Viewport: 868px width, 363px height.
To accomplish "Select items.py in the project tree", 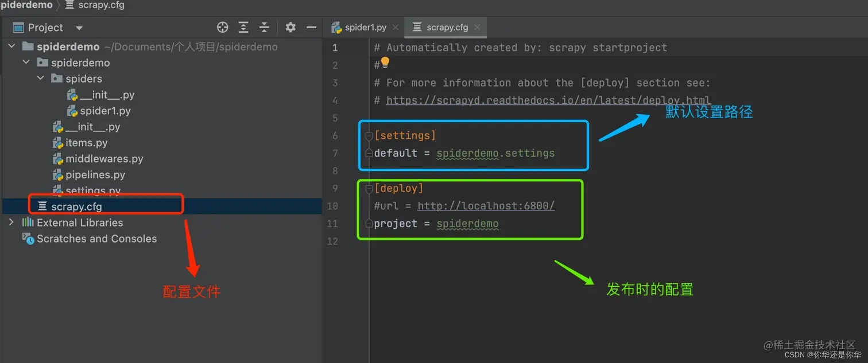I will 87,143.
